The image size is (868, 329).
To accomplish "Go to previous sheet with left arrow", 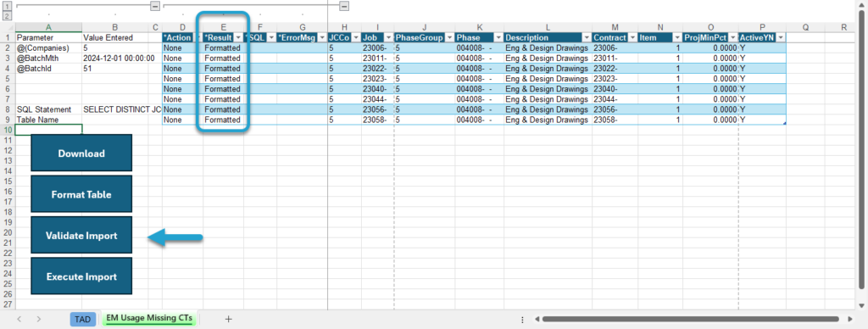I will coord(19,319).
